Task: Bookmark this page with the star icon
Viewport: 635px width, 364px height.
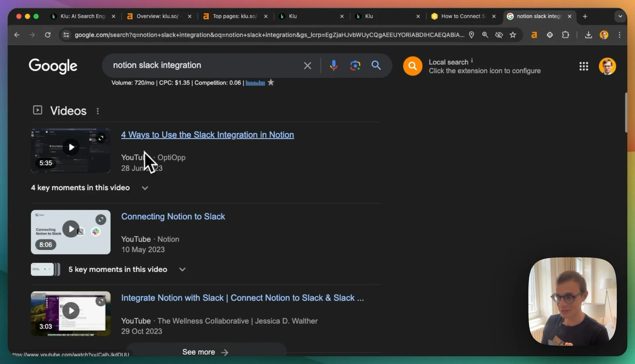Action: [x=513, y=35]
